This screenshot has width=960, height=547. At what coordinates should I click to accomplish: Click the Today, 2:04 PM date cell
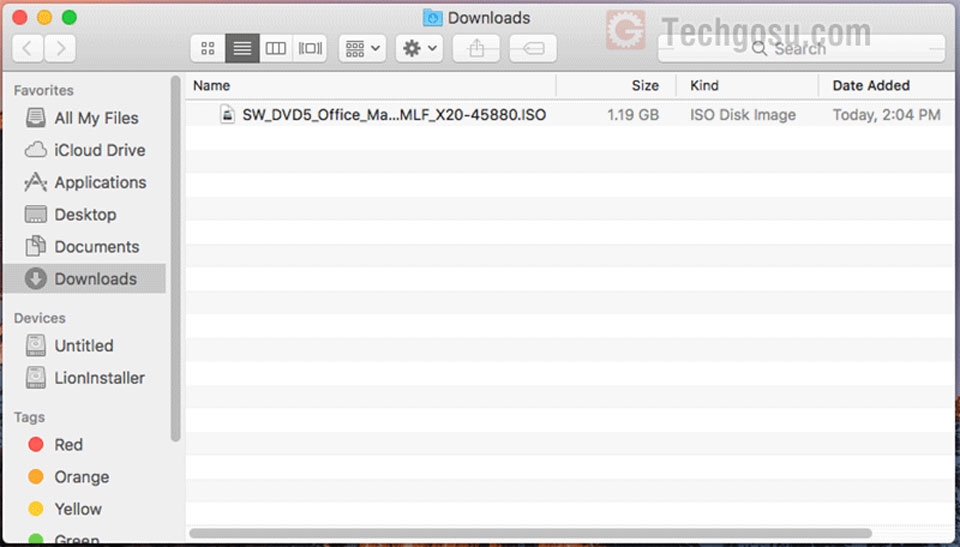pos(886,115)
